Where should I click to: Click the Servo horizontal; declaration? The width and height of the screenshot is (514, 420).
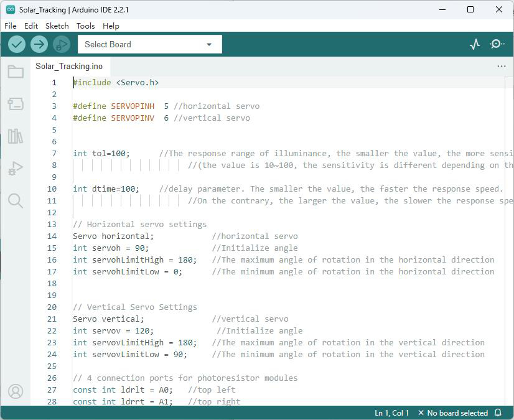click(113, 236)
